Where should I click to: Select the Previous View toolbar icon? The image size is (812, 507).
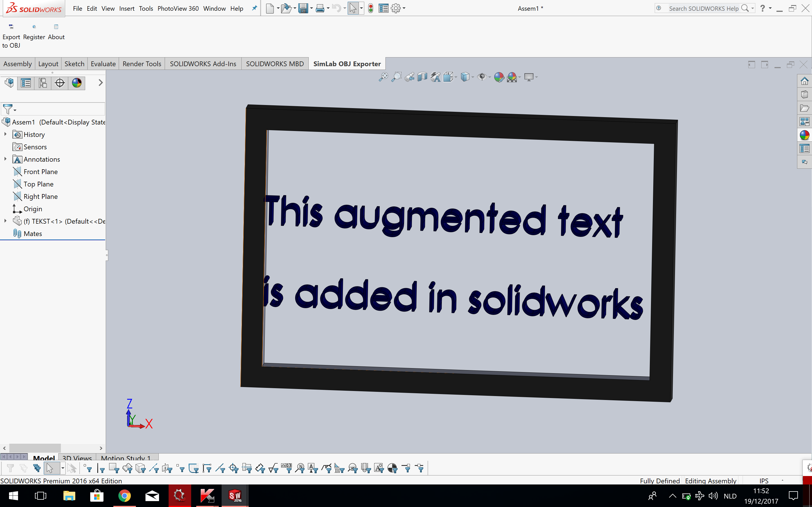pyautogui.click(x=410, y=77)
